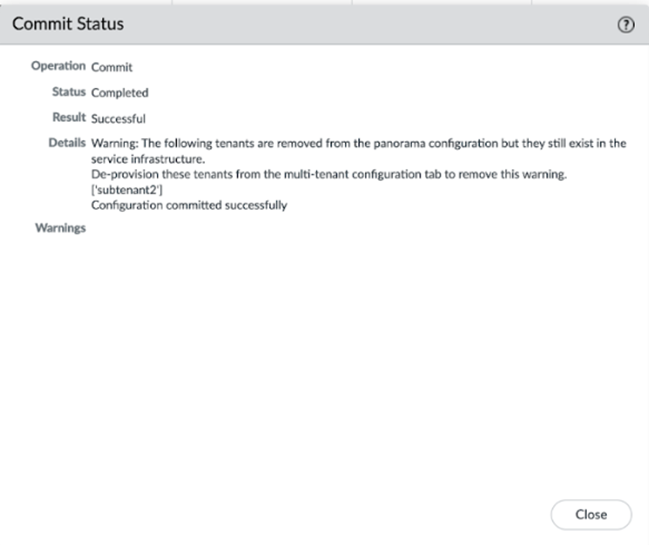Select the Details field label

pos(66,143)
